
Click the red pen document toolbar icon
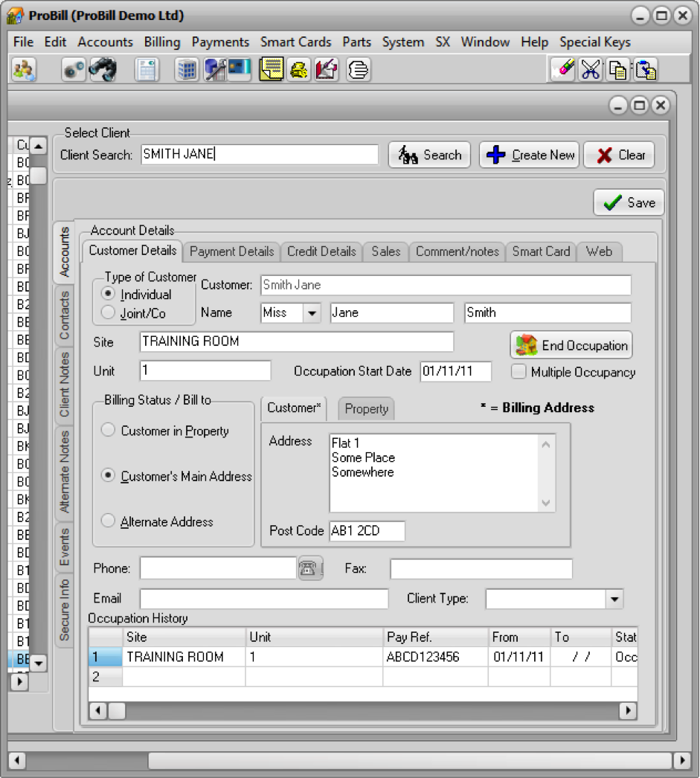click(327, 69)
